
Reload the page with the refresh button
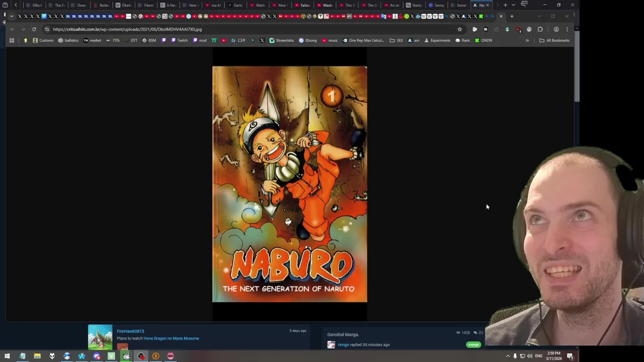(x=34, y=29)
